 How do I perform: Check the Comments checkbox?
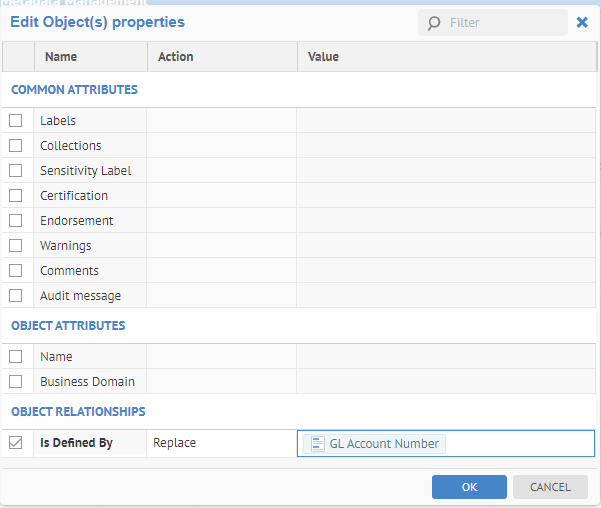[x=16, y=271]
